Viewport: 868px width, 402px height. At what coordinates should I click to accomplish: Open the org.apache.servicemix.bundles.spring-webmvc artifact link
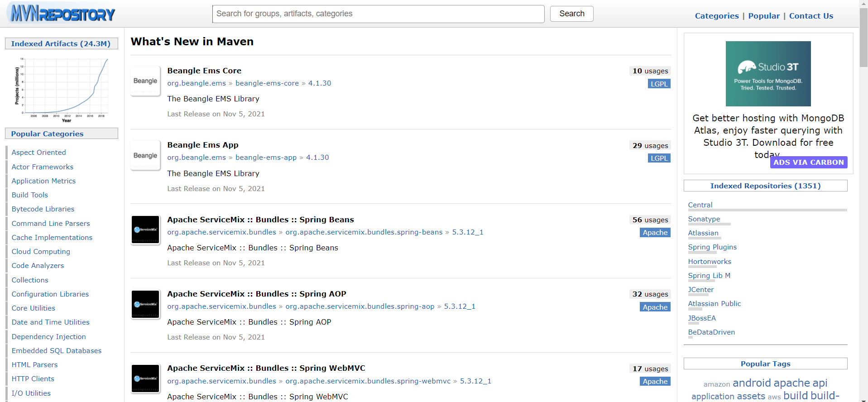point(368,381)
